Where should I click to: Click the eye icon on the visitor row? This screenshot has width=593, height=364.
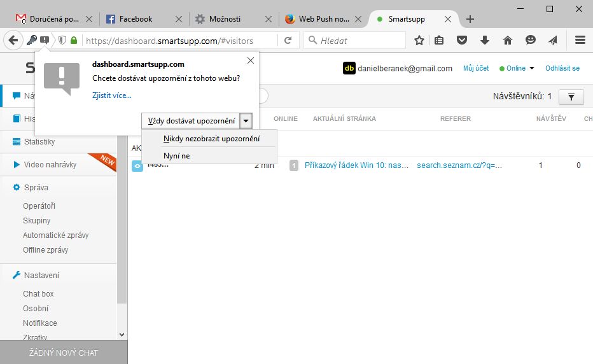click(137, 165)
